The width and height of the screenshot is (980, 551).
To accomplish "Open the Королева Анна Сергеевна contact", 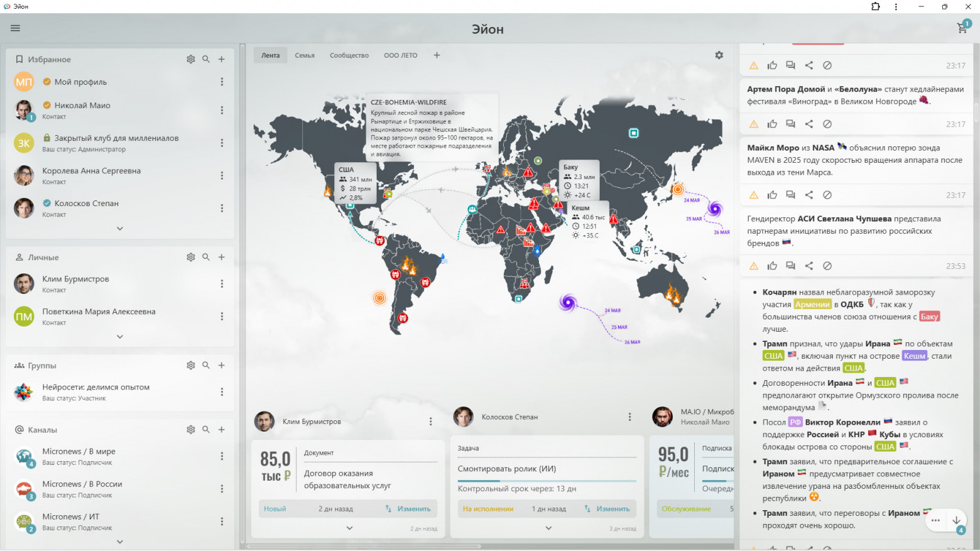I will (x=119, y=175).
